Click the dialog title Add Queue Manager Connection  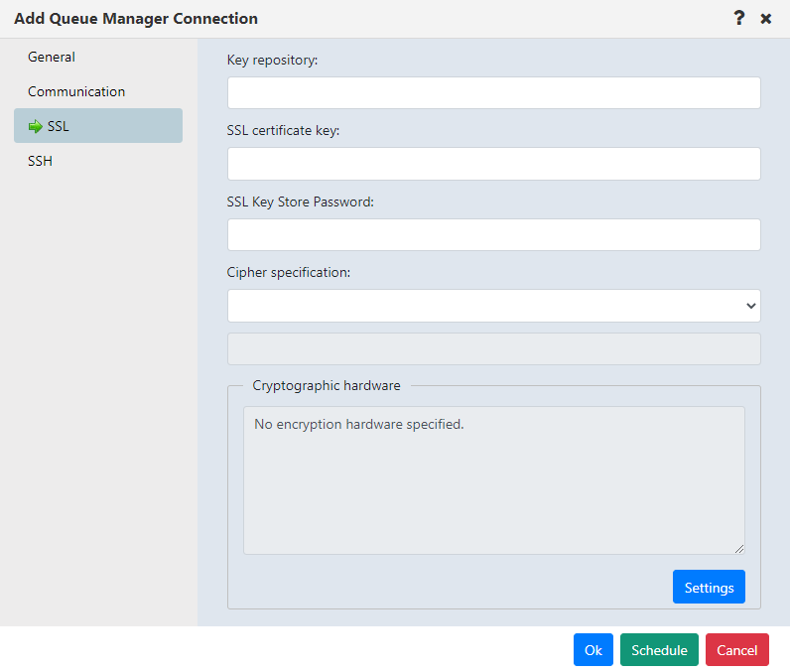(136, 19)
